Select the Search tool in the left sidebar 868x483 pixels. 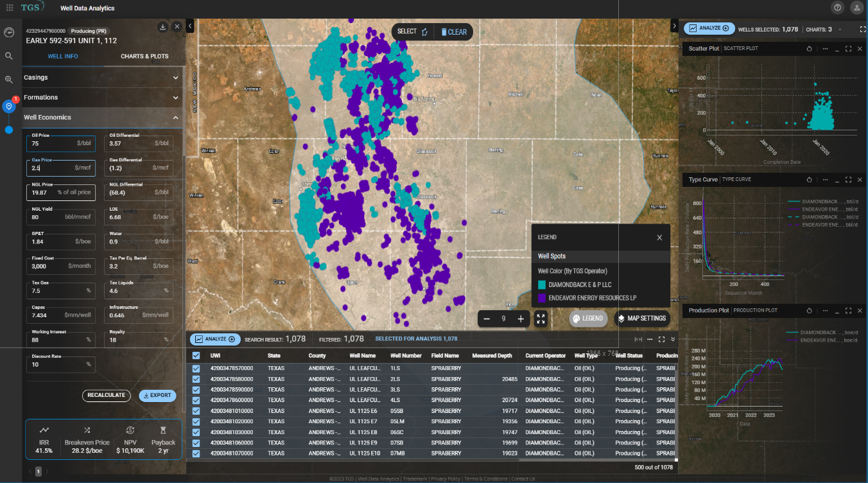(9, 56)
